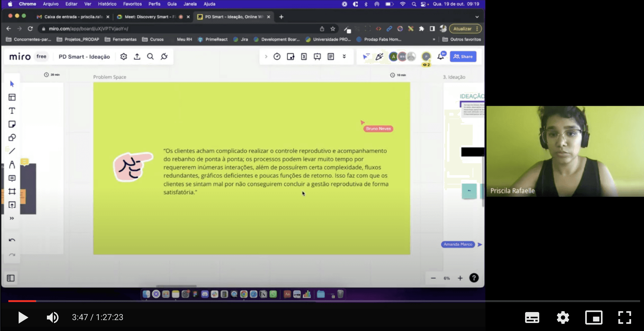The height and width of the screenshot is (331, 644).
Task: Switch to Caixa de entrada Gmail tab
Action: [74, 17]
